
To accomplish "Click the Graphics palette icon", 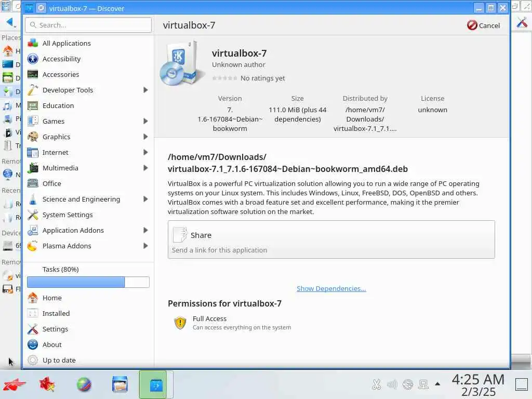I will [x=33, y=137].
